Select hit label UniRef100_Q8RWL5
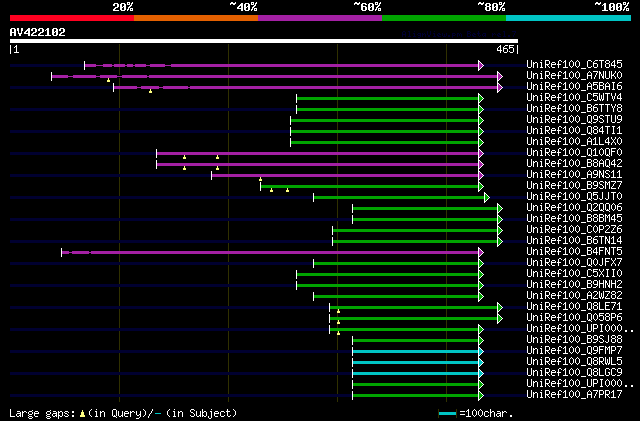 point(574,362)
